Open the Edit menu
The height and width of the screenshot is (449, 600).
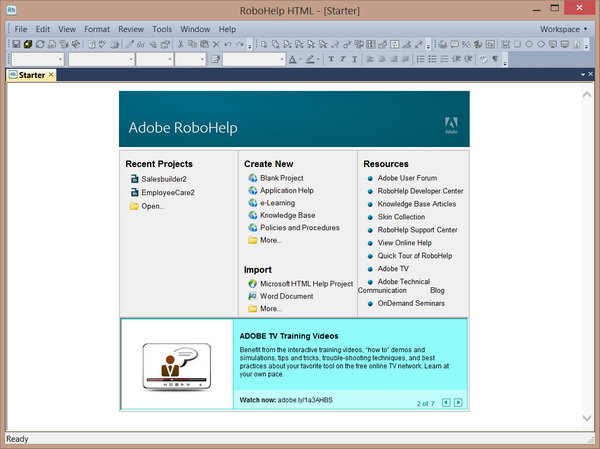click(42, 29)
